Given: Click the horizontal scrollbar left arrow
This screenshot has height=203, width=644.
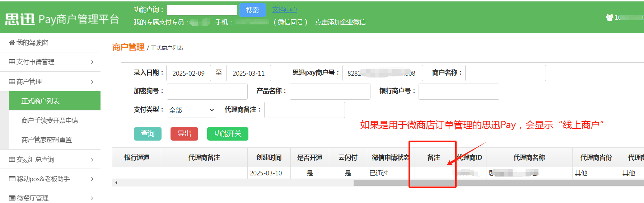Looking at the screenshot, I should tap(116, 183).
